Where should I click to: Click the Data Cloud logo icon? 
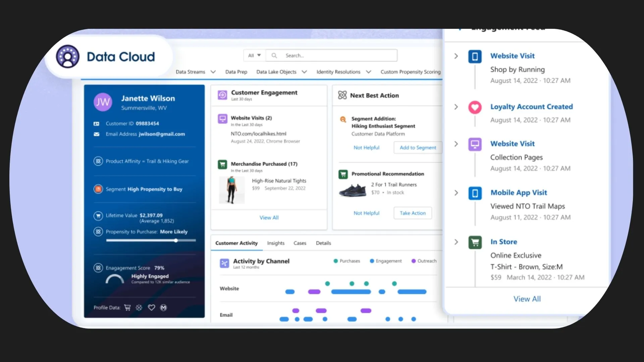click(68, 56)
